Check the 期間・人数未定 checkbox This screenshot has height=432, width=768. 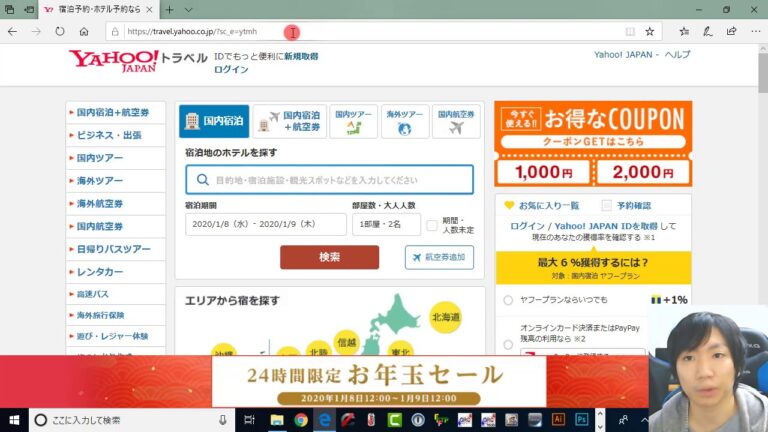coord(432,225)
